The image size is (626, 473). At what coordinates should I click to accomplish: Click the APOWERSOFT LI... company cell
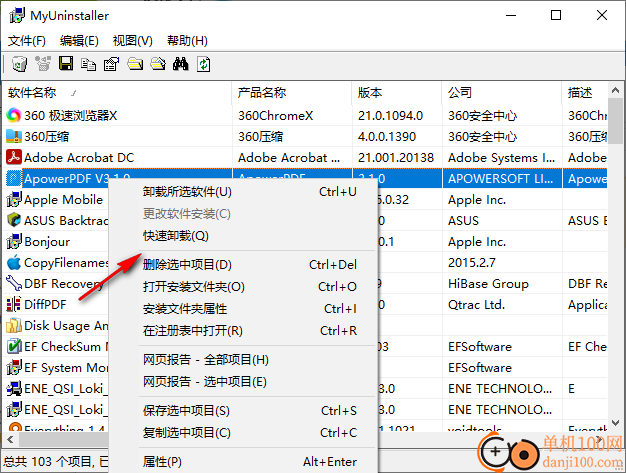[502, 178]
